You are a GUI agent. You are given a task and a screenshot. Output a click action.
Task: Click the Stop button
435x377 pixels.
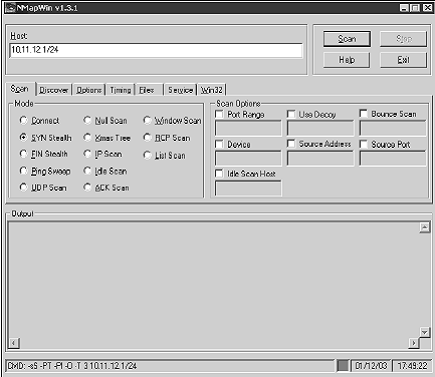(404, 39)
